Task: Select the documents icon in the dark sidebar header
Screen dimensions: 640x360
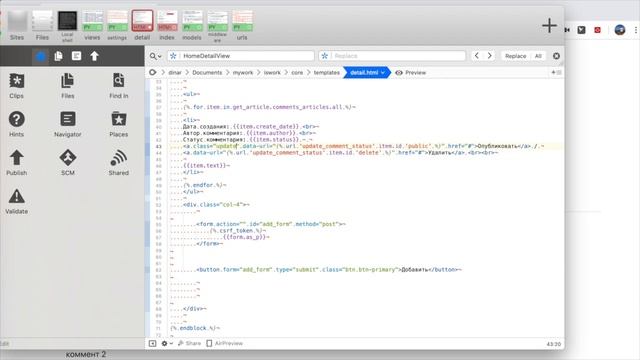Action: click(58, 56)
